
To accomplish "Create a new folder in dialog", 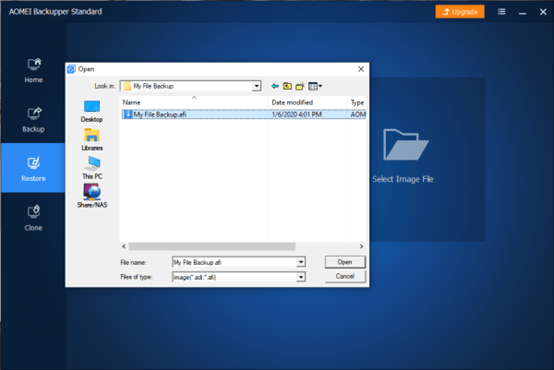I will (300, 86).
